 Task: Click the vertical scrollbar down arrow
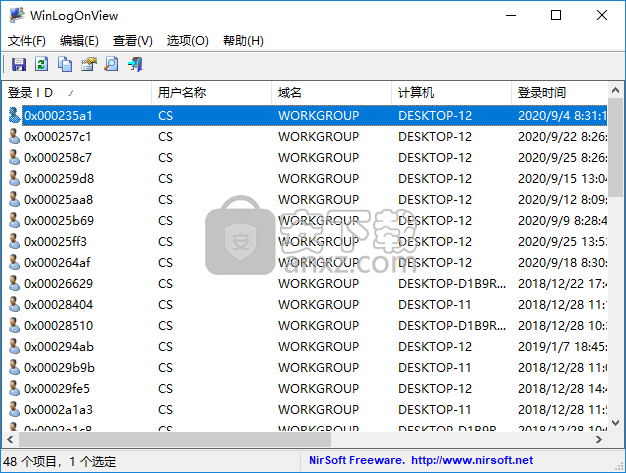(615, 422)
